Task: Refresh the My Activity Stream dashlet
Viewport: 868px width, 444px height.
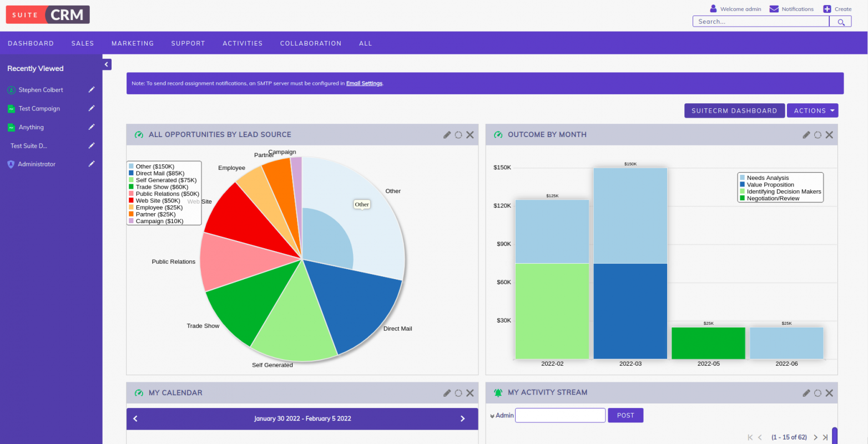Action: [817, 393]
